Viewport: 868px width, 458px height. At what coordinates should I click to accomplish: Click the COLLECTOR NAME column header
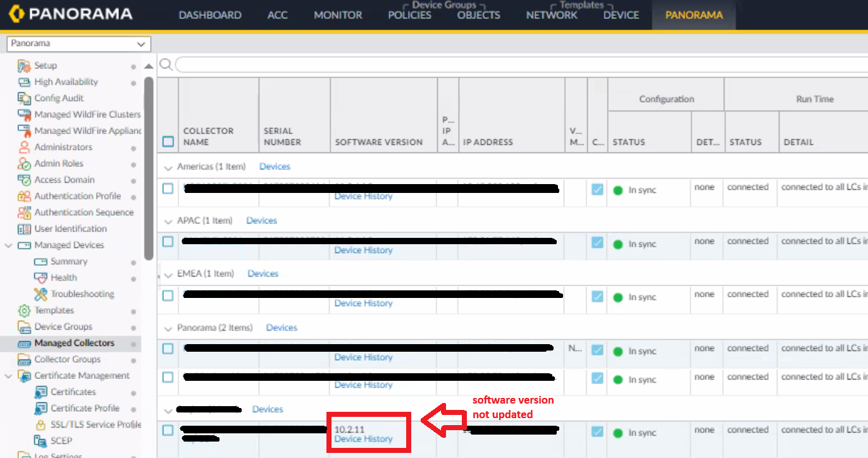pos(209,137)
